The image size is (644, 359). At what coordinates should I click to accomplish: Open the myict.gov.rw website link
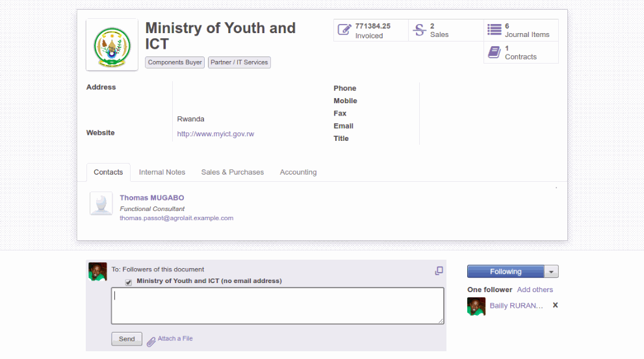216,134
